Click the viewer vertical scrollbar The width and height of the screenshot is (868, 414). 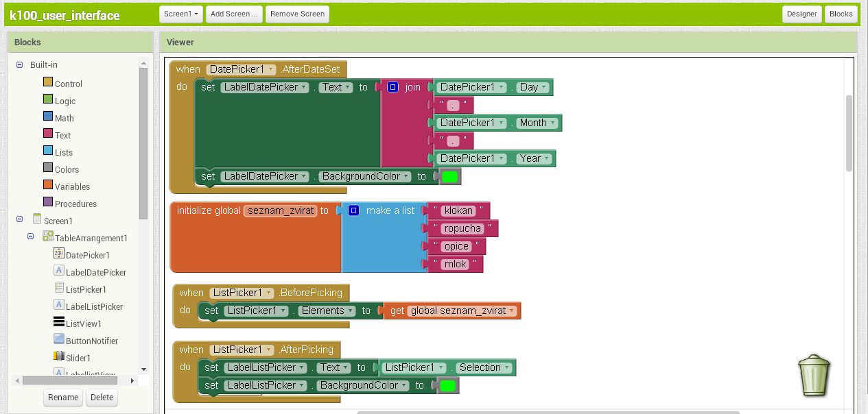849,133
